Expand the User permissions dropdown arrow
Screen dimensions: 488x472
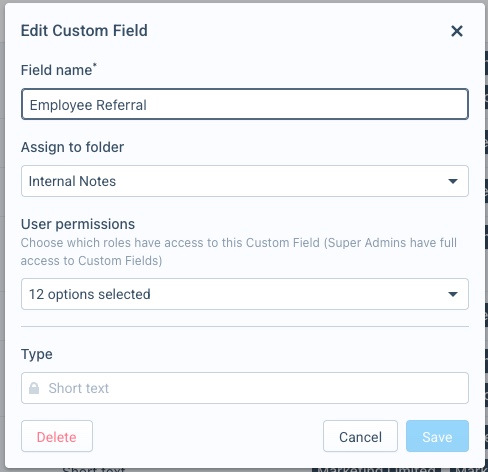[x=453, y=294]
